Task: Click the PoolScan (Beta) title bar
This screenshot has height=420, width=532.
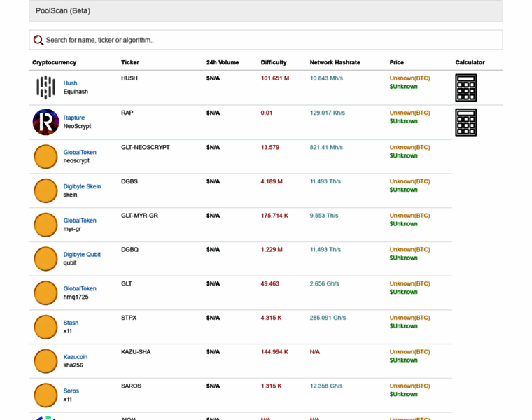Action: pos(266,11)
